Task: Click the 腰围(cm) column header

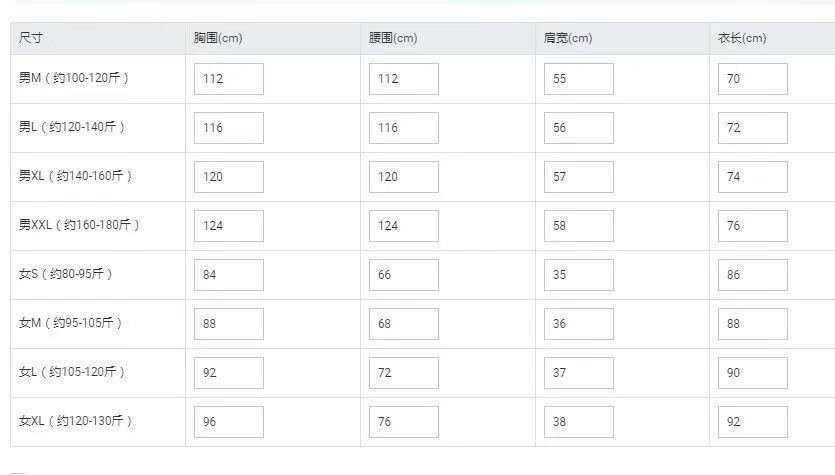Action: tap(393, 38)
